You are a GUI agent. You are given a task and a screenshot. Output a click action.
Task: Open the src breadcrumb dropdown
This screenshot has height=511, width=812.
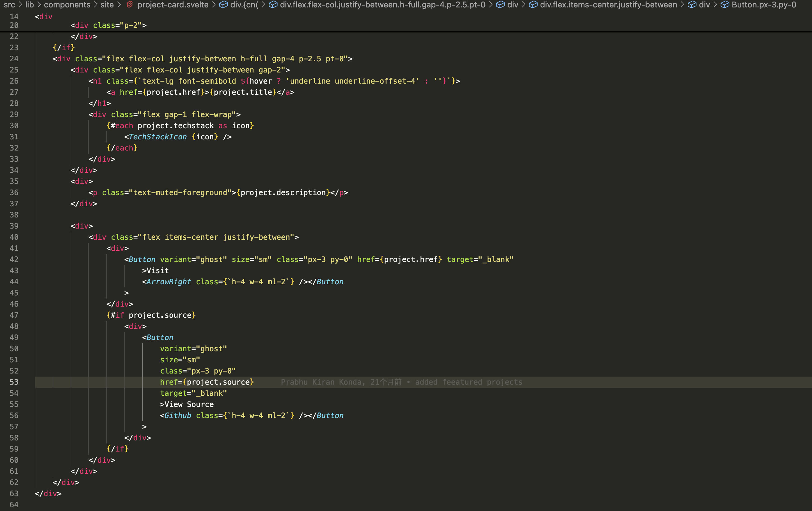coord(9,5)
